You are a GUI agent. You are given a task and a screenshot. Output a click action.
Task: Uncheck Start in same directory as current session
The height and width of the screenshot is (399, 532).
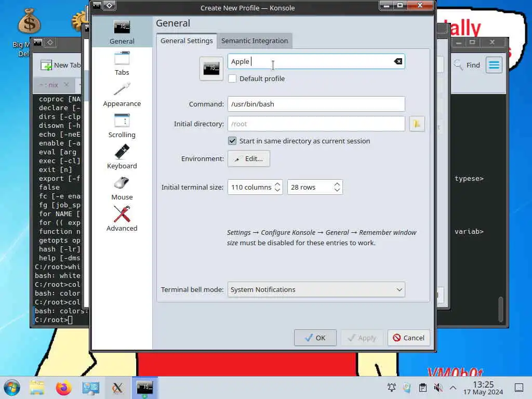pos(232,141)
